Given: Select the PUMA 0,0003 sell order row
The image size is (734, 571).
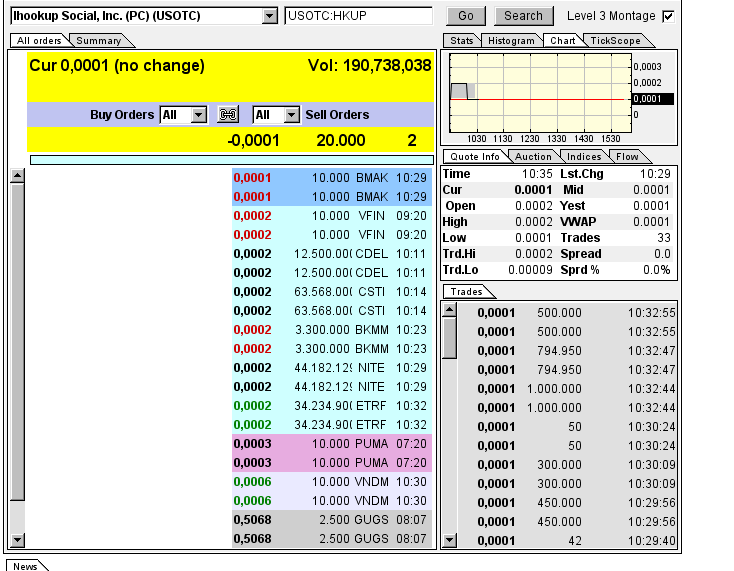Looking at the screenshot, I should pos(331,444).
